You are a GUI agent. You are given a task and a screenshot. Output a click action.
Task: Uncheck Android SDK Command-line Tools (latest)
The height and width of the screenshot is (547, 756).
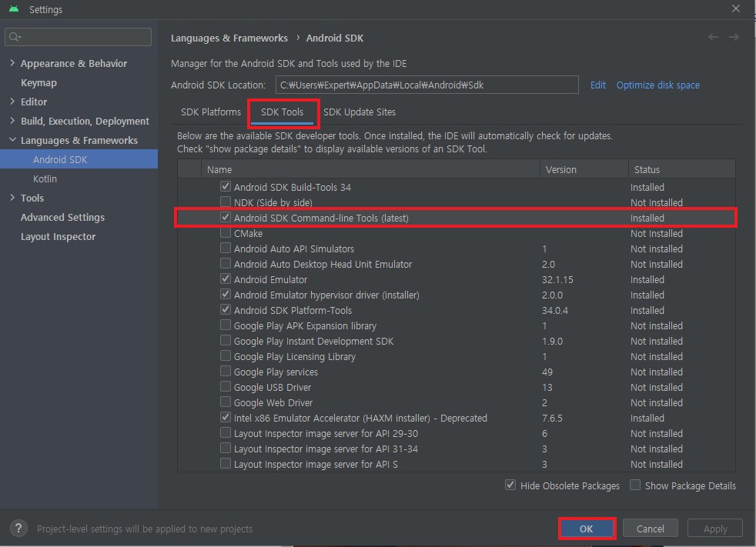point(225,217)
